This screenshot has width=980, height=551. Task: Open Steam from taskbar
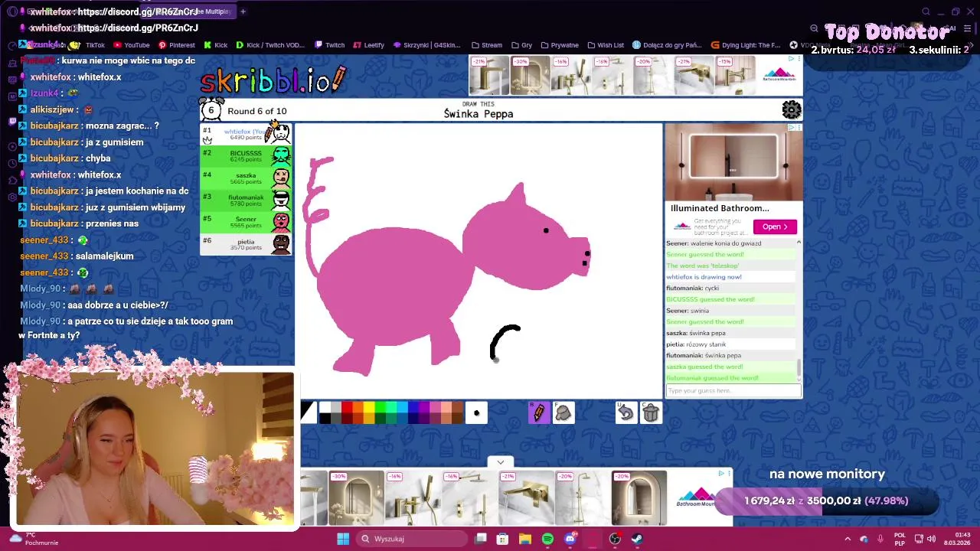(637, 539)
